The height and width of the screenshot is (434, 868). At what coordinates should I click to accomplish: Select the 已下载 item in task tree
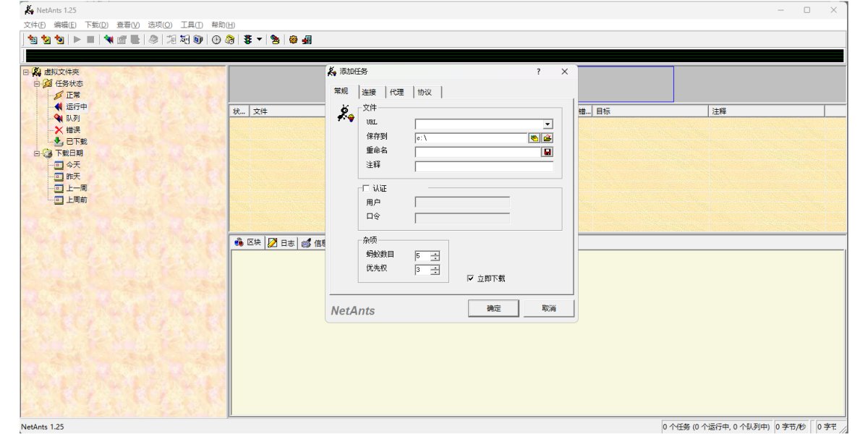click(x=75, y=142)
